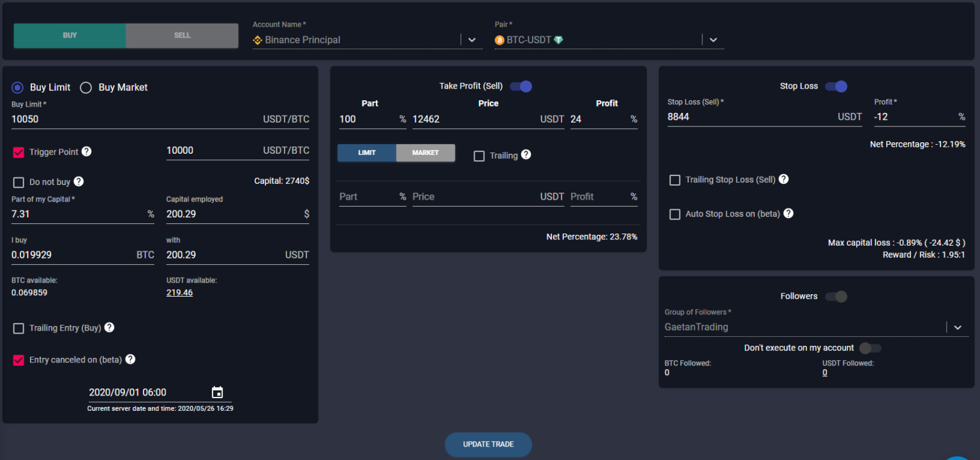This screenshot has width=980, height=460.
Task: Switch to the SELL tab
Action: (x=182, y=36)
